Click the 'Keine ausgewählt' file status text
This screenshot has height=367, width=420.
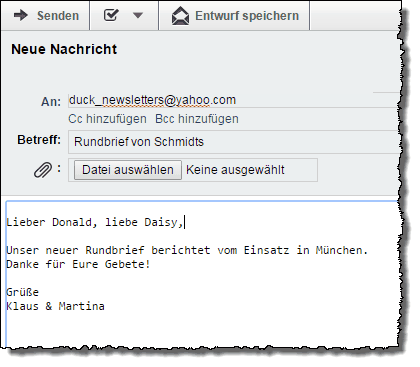[235, 170]
